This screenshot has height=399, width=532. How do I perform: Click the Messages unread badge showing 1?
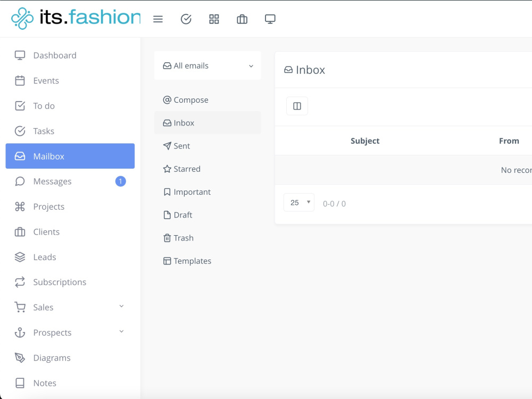pyautogui.click(x=120, y=181)
